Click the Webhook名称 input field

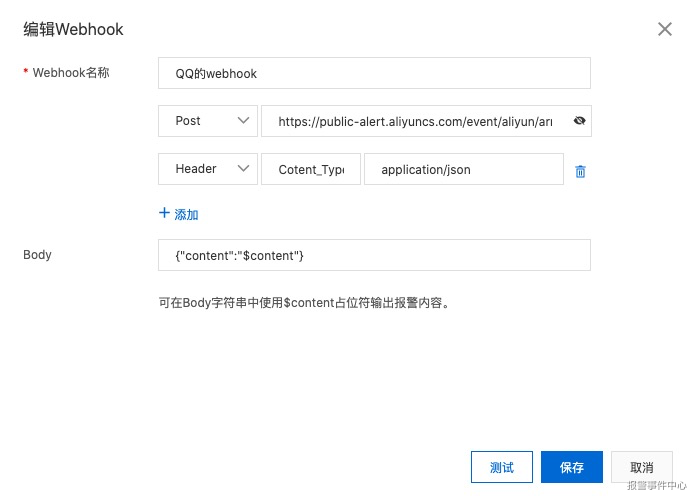click(x=374, y=73)
